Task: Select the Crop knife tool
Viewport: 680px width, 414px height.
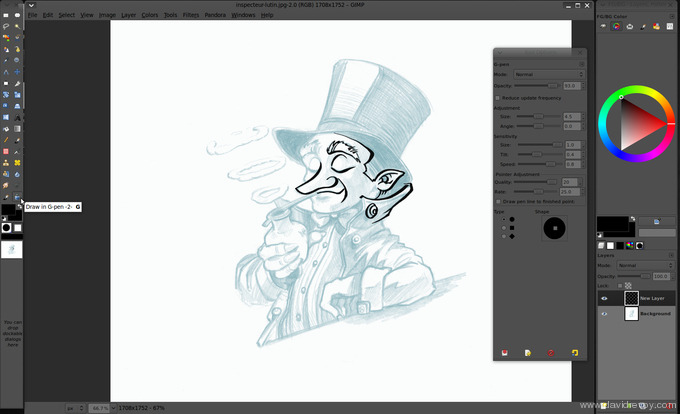Action: (17, 83)
